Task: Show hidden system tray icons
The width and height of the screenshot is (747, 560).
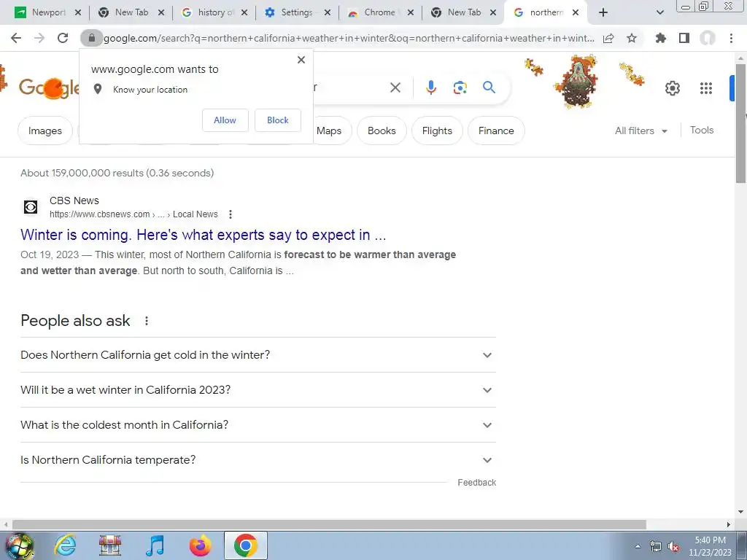Action: click(638, 546)
